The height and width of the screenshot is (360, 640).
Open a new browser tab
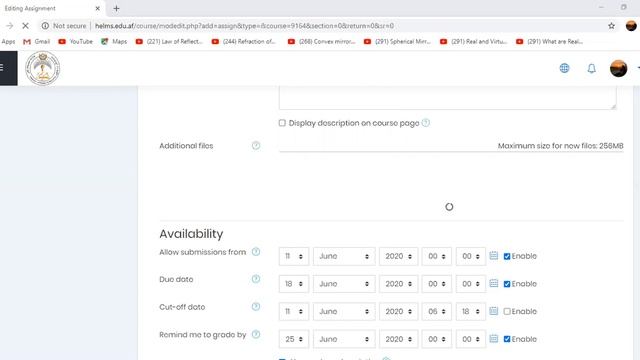[116, 8]
